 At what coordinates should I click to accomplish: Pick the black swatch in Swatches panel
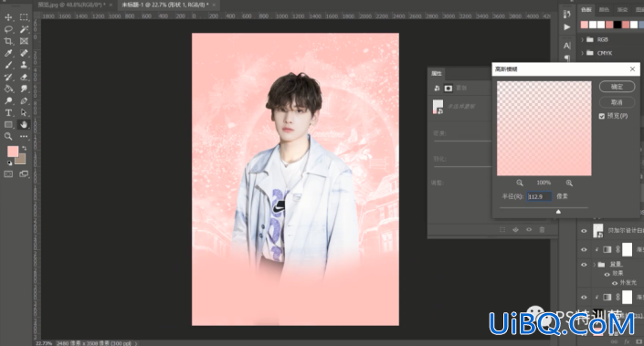618,25
